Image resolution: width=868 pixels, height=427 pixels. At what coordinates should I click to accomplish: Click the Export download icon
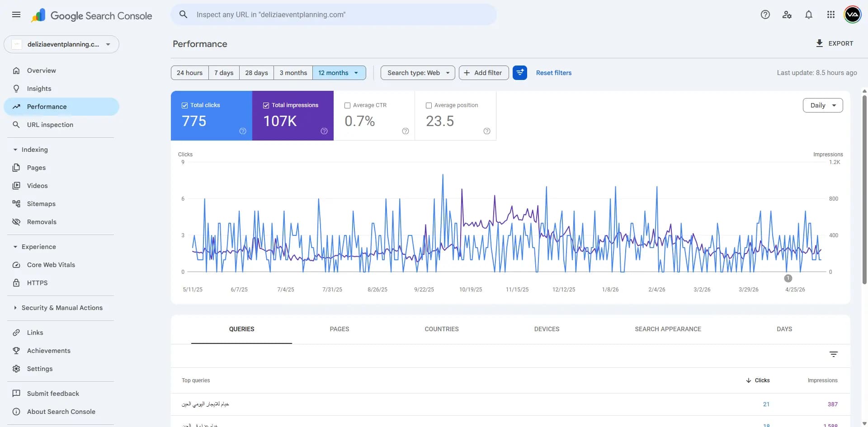(x=819, y=43)
